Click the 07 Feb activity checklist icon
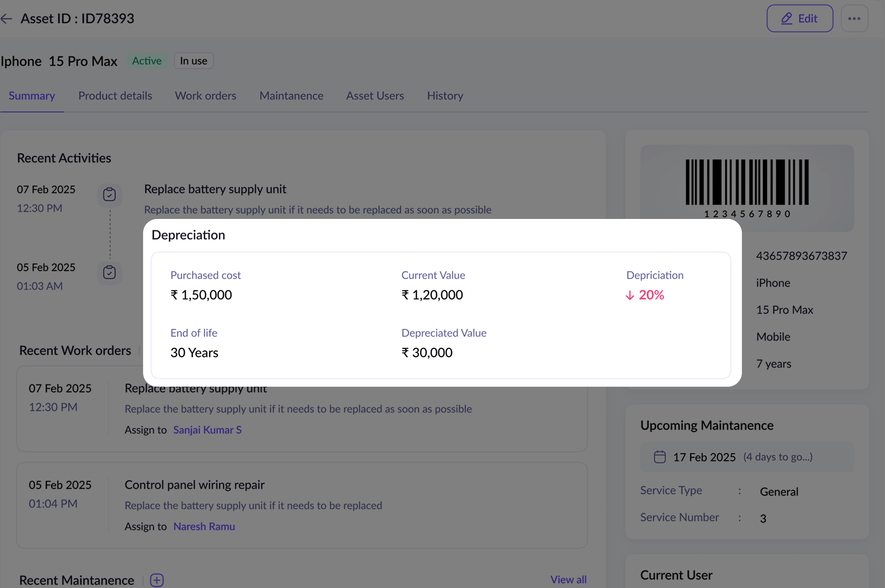The width and height of the screenshot is (885, 588). 110,194
